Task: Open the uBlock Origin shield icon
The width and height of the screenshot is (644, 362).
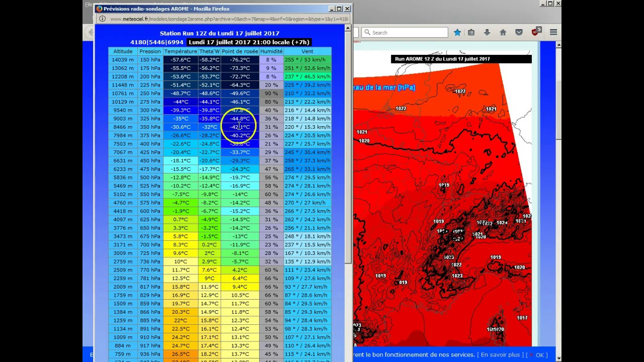Action: click(x=536, y=32)
